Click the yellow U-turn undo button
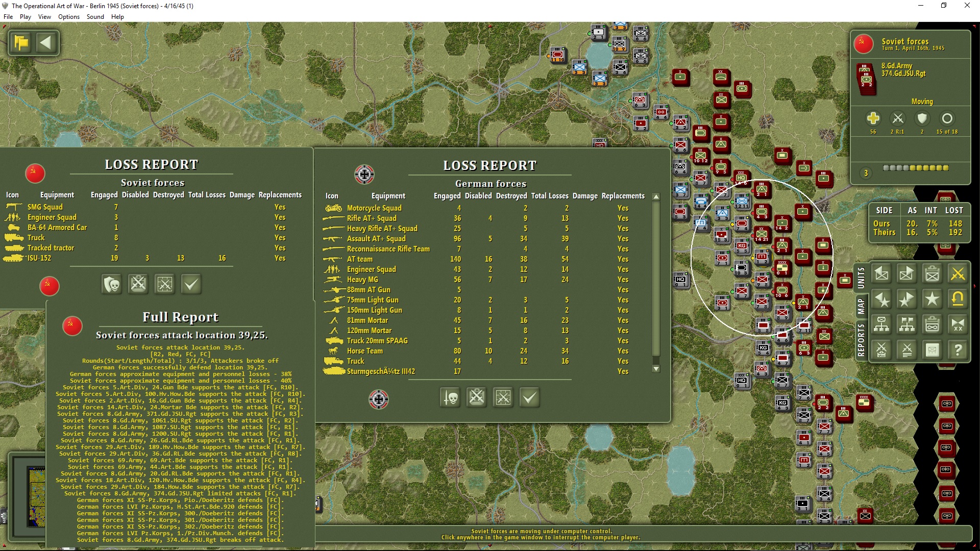Screen dimensions: 980x551 (x=958, y=299)
